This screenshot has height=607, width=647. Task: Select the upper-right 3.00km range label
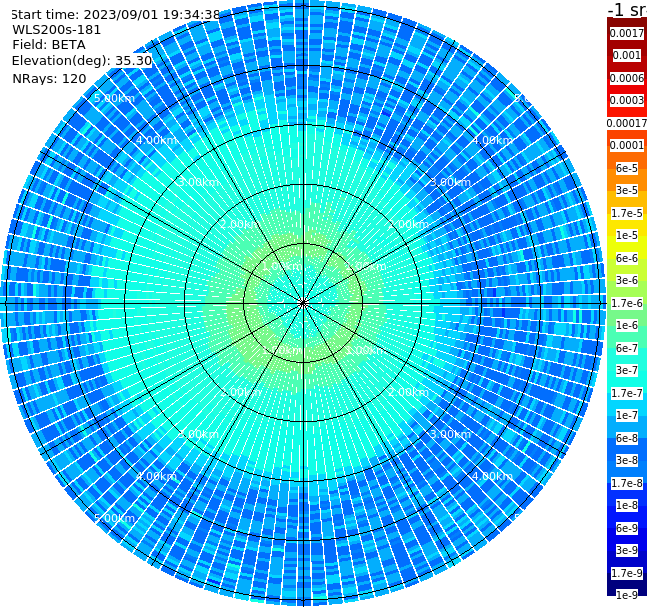(x=450, y=182)
